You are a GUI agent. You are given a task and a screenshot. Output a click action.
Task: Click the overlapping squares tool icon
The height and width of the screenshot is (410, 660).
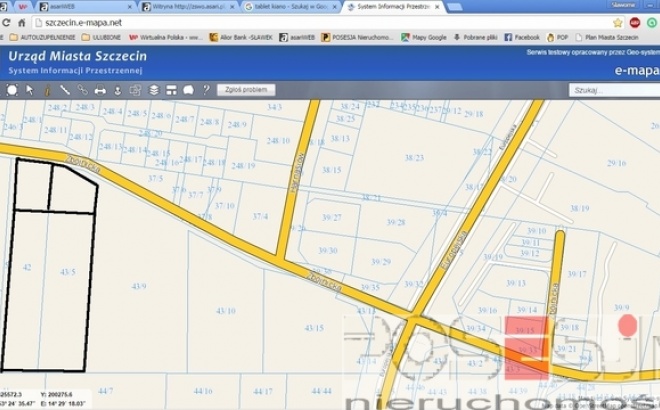pos(135,90)
